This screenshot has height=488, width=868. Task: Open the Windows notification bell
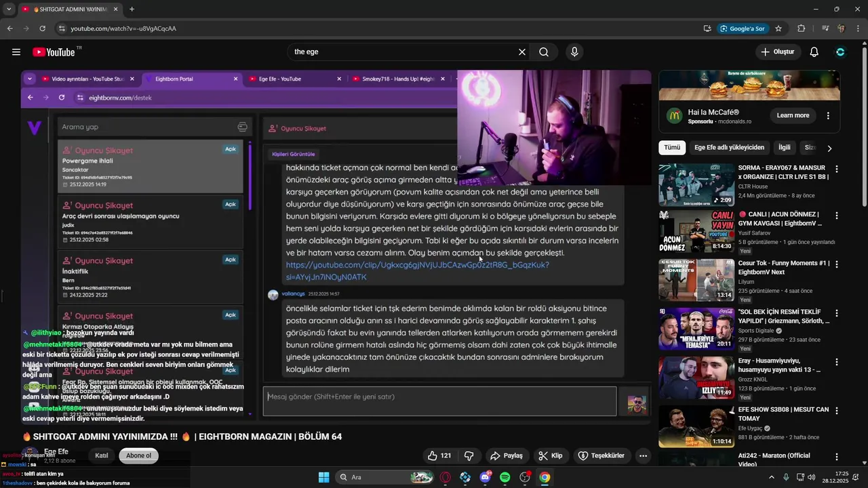click(x=855, y=477)
